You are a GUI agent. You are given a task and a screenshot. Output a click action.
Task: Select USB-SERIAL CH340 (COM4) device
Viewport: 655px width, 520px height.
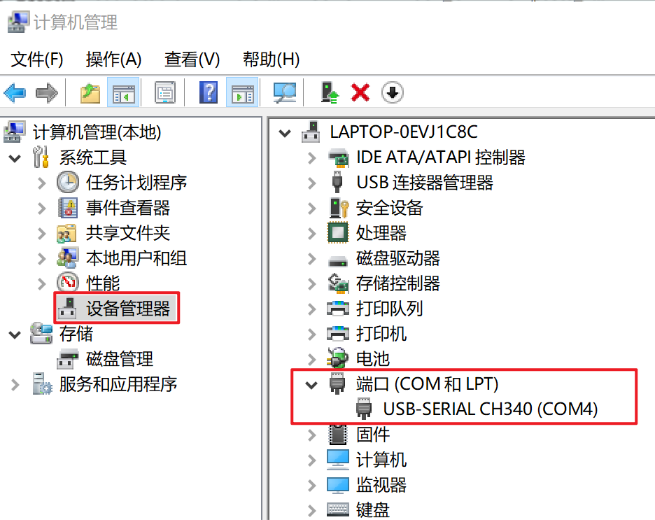pyautogui.click(x=490, y=409)
